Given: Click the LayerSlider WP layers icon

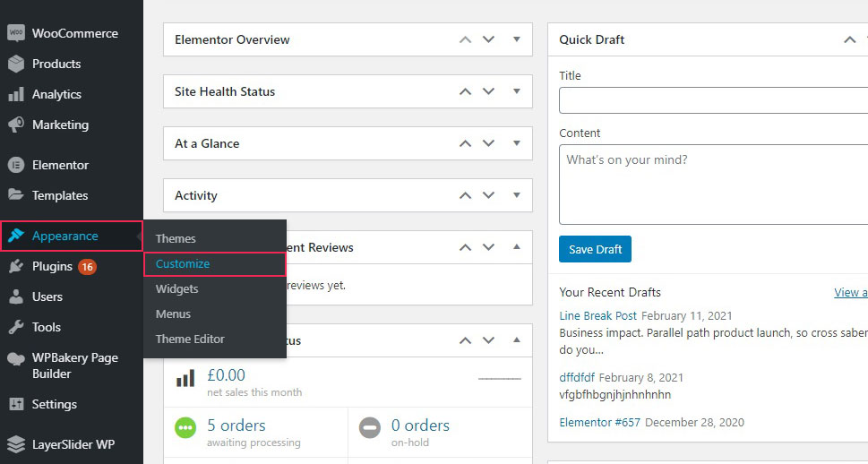Looking at the screenshot, I should coord(16,444).
